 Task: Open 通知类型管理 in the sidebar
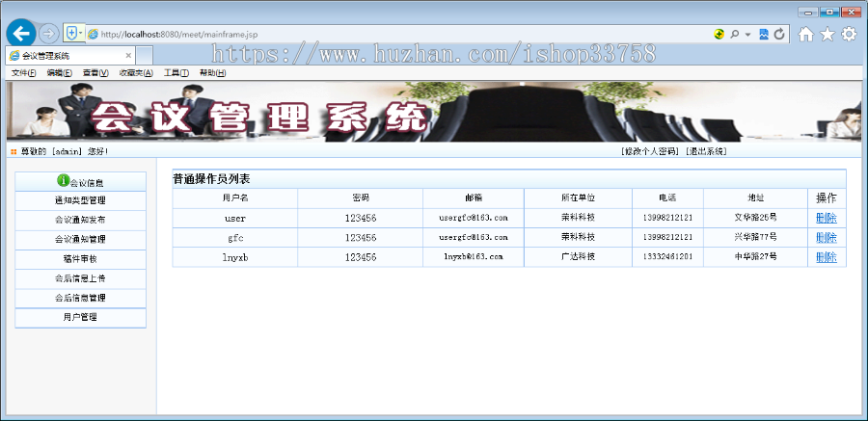pyautogui.click(x=80, y=200)
